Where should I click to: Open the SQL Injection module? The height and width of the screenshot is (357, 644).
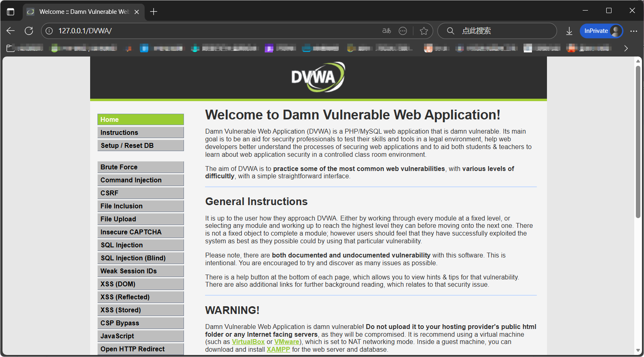[x=140, y=245]
